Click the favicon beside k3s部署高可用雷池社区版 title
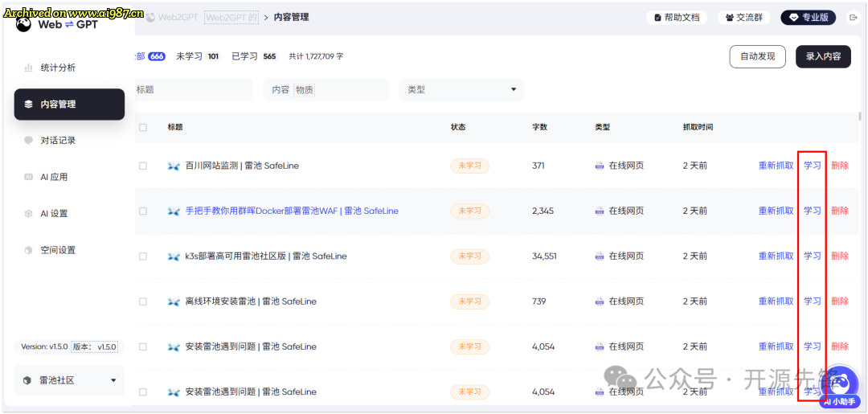This screenshot has width=868, height=414. (x=174, y=256)
